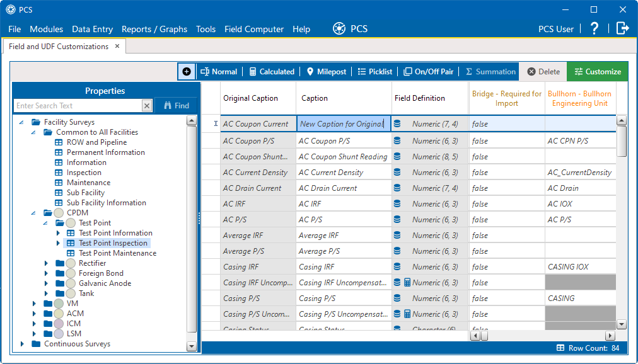638x364 pixels.
Task: Click the PCS logo in the menu bar
Action: pyautogui.click(x=350, y=29)
